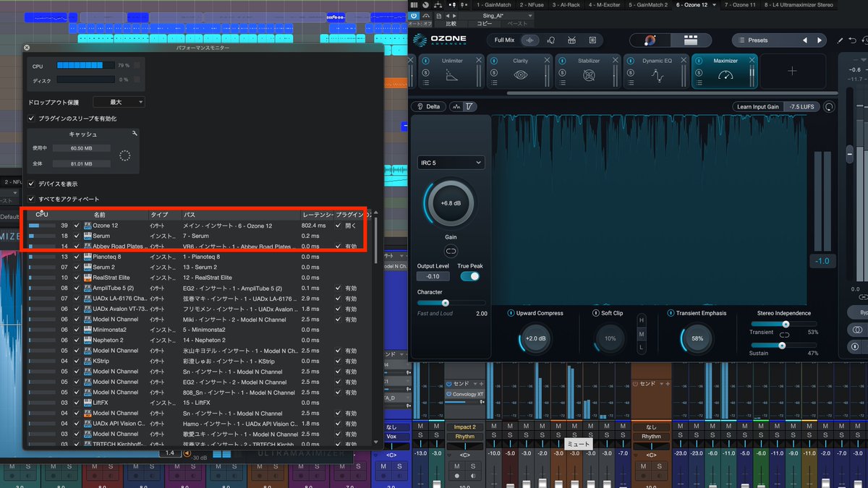This screenshot has width=868, height=488.
Task: Select the RealStrat Elite row
Action: pos(200,278)
